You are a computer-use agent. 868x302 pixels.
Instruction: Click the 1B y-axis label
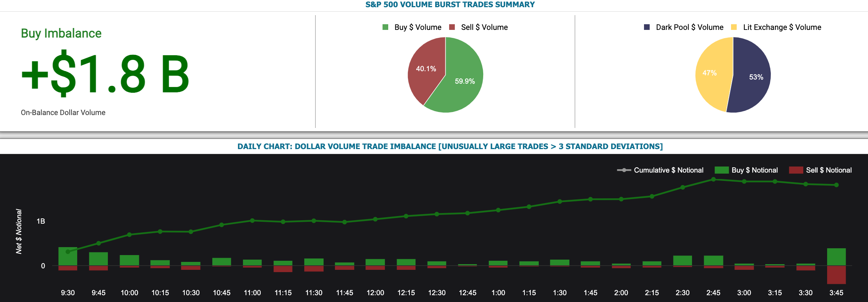[41, 221]
